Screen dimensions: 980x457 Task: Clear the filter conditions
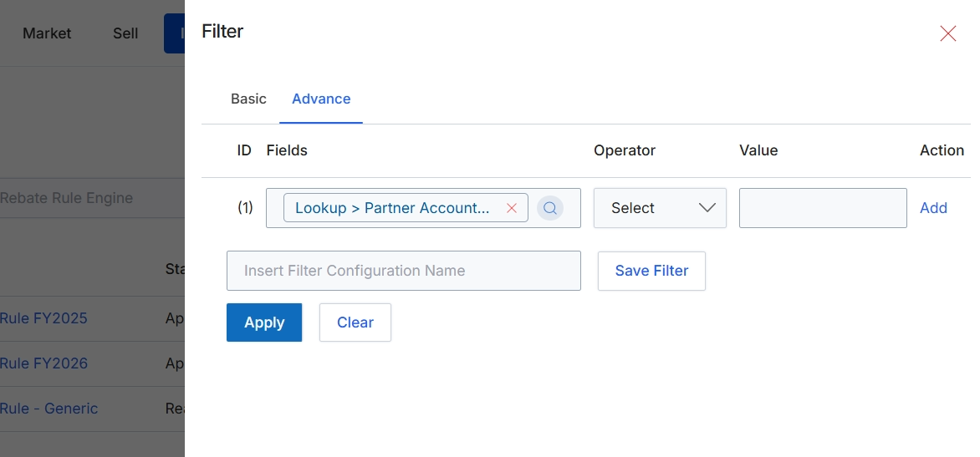click(355, 322)
